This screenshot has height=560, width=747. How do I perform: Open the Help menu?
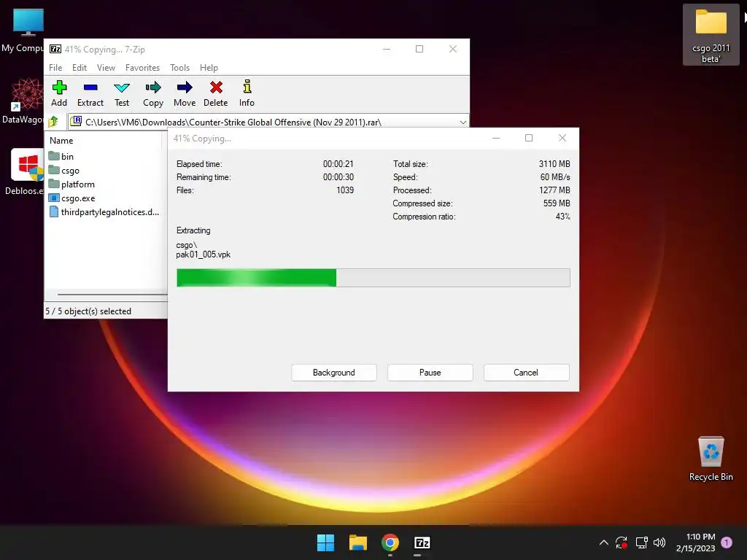[209, 68]
